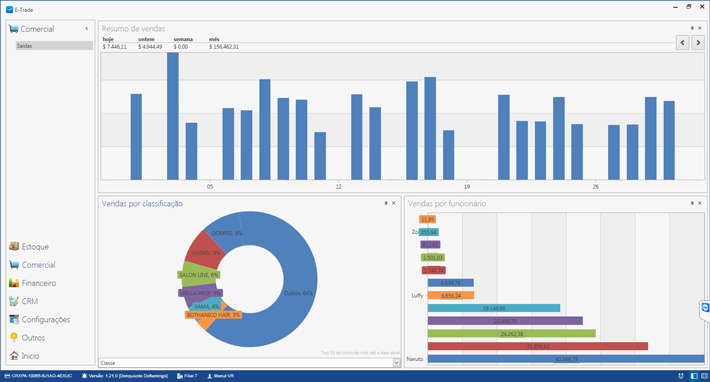Go to next period in Resumo de vendas
Viewport: 710px width, 382px height.
pyautogui.click(x=698, y=43)
